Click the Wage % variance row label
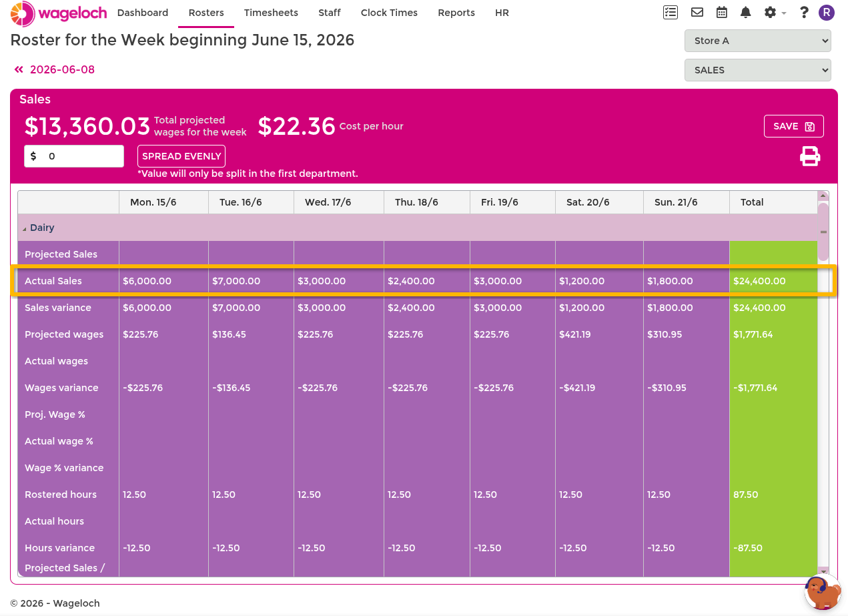The image size is (848, 616). 64,468
